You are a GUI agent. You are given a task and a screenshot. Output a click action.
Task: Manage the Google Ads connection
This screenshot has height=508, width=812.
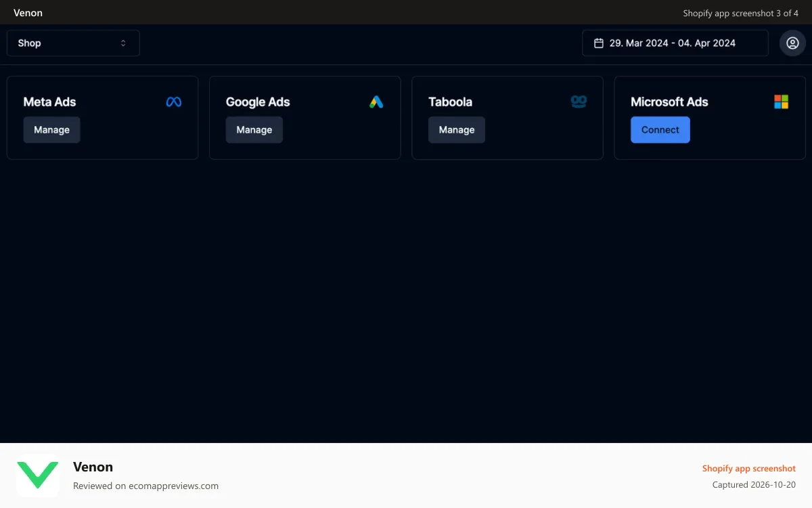pos(254,129)
